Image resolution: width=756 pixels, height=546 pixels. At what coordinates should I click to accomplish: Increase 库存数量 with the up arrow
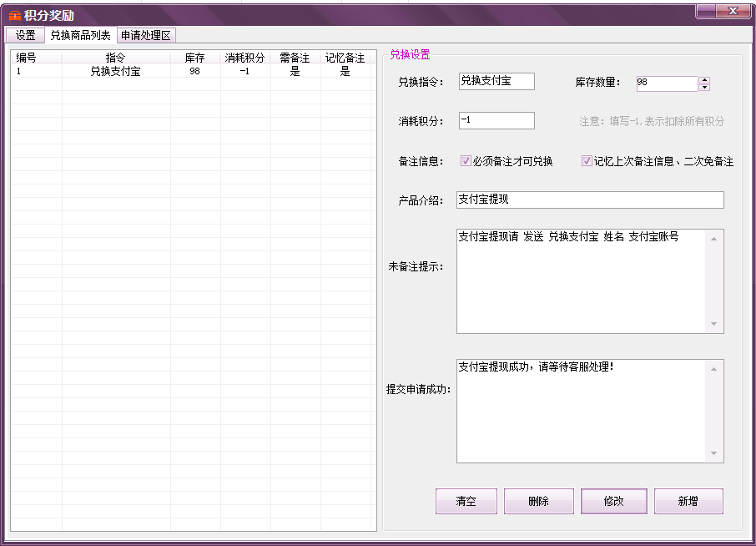tap(704, 79)
